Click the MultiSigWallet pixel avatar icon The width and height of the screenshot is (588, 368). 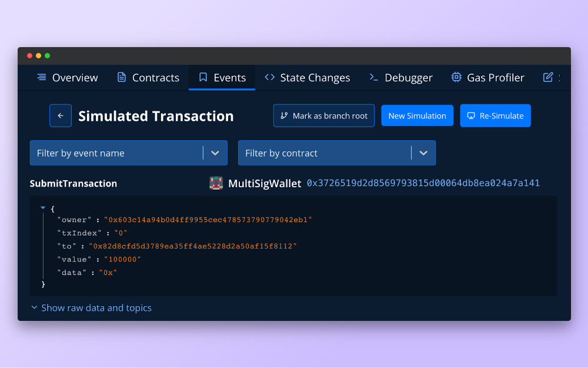(x=216, y=183)
